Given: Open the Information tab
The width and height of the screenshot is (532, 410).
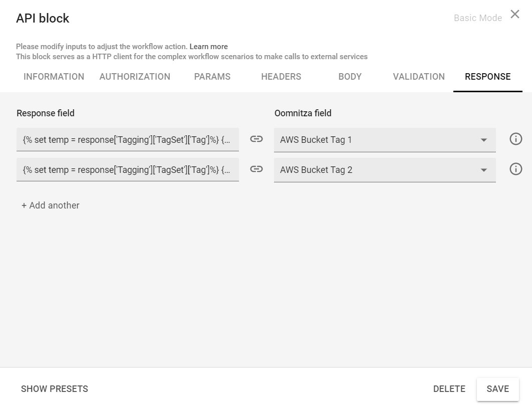Looking at the screenshot, I should (x=54, y=77).
